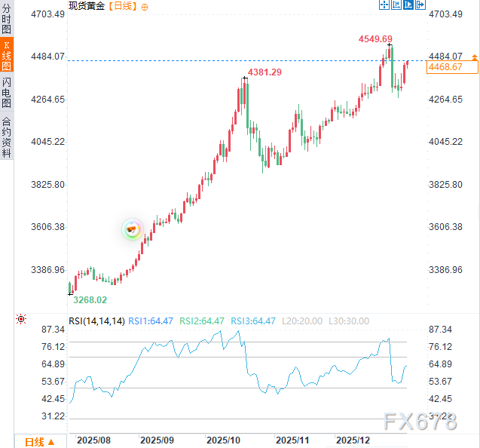
Task: Expand the 日线 period dropdown at bottom left
Action: click(39, 441)
